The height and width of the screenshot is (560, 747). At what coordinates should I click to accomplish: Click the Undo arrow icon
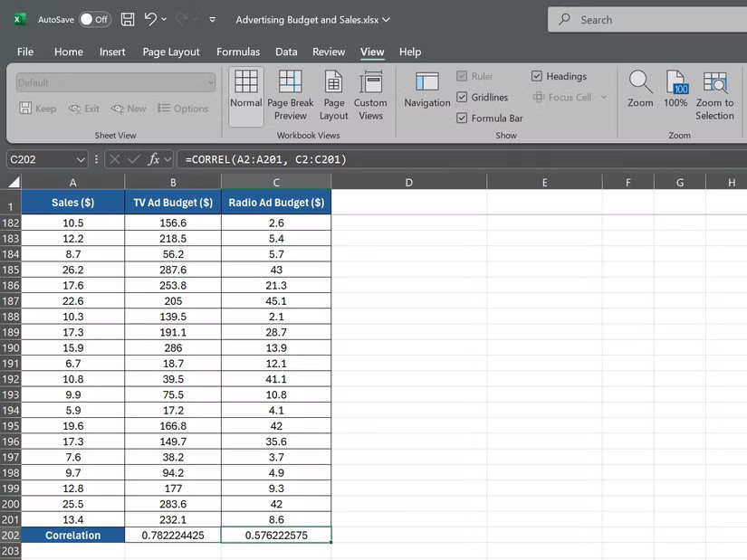click(x=150, y=19)
